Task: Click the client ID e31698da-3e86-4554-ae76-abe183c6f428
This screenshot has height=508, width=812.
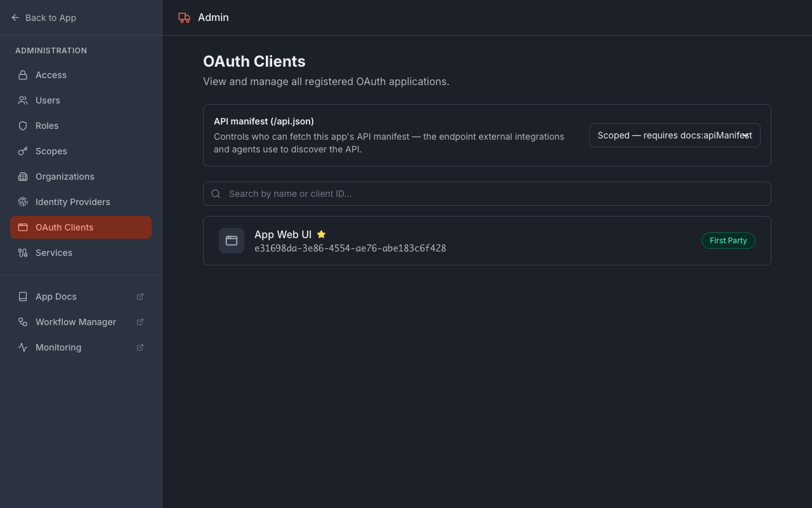Action: tap(350, 248)
